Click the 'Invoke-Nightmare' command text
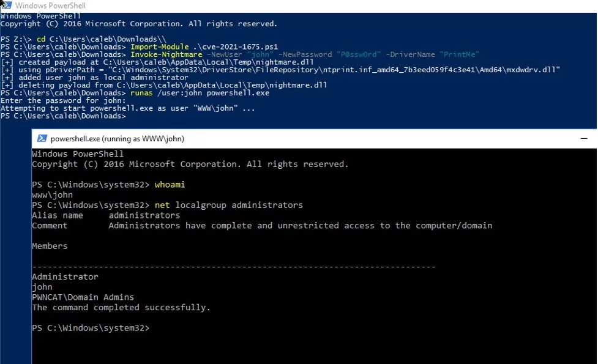598x364 pixels. pos(166,54)
